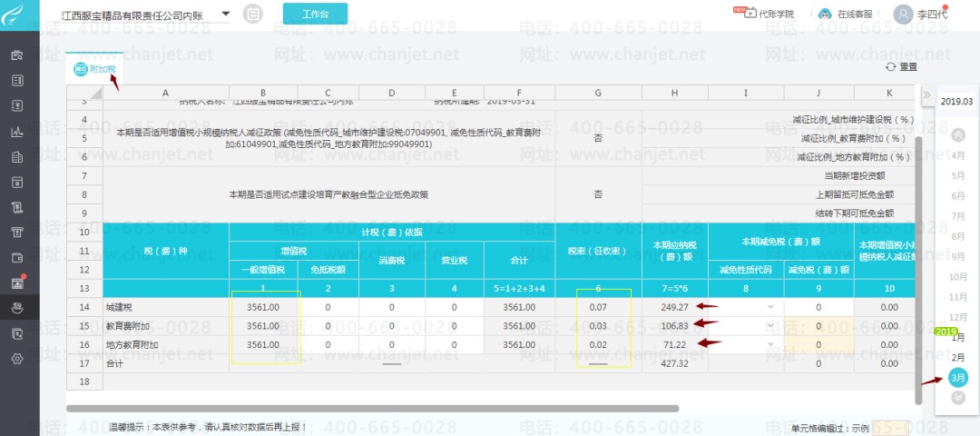Image resolution: width=980 pixels, height=436 pixels.
Task: Click the 李四代 user avatar
Action: pyautogui.click(x=903, y=14)
